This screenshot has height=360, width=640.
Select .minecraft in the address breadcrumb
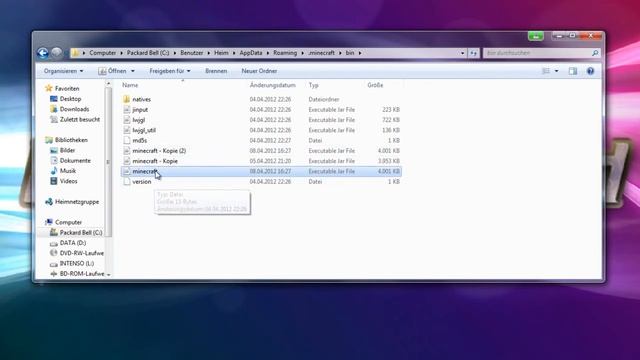321,53
